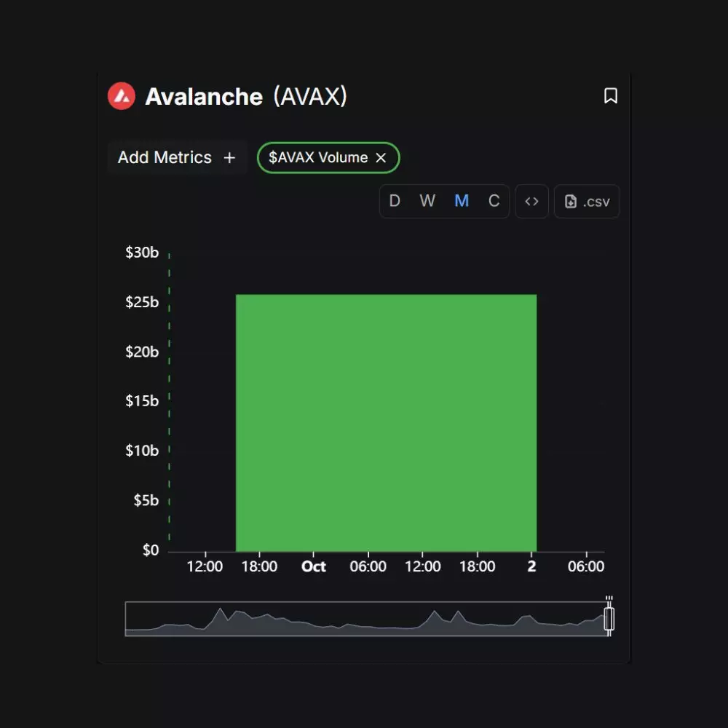Click the .csv download file icon
Image resolution: width=728 pixels, height=728 pixels.
click(x=571, y=202)
